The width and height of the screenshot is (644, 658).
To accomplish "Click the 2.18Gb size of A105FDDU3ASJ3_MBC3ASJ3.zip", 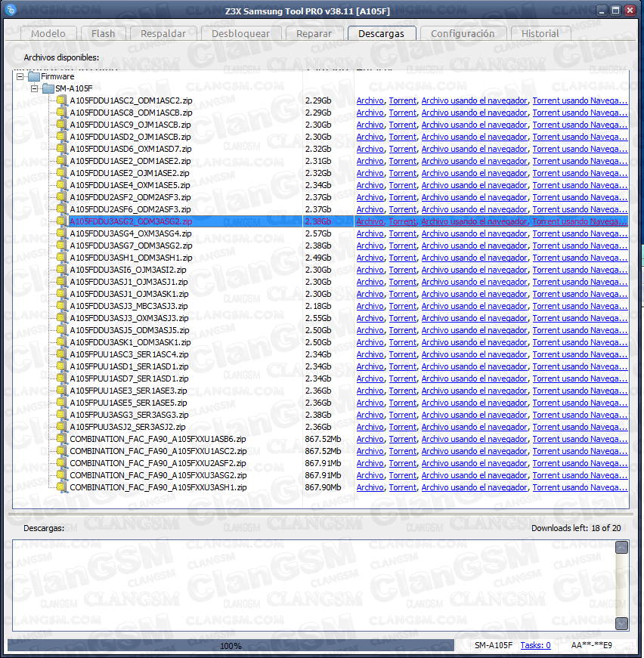I will (318, 306).
